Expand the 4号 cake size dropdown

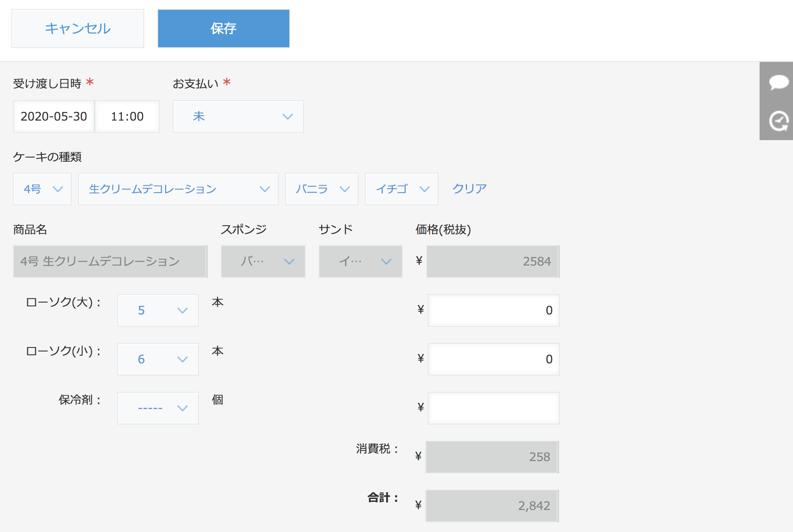tap(42, 189)
